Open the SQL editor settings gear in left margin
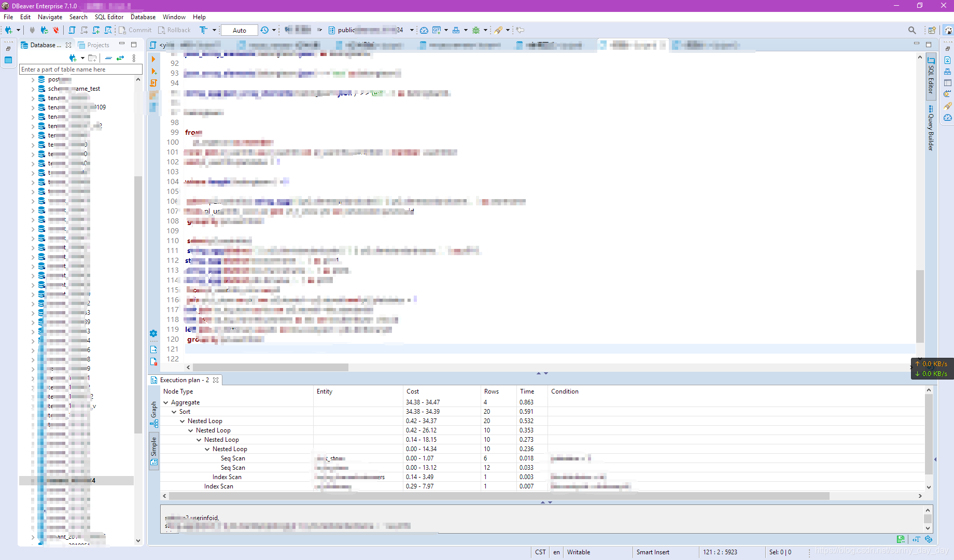The height and width of the screenshot is (560, 954). pos(153,333)
